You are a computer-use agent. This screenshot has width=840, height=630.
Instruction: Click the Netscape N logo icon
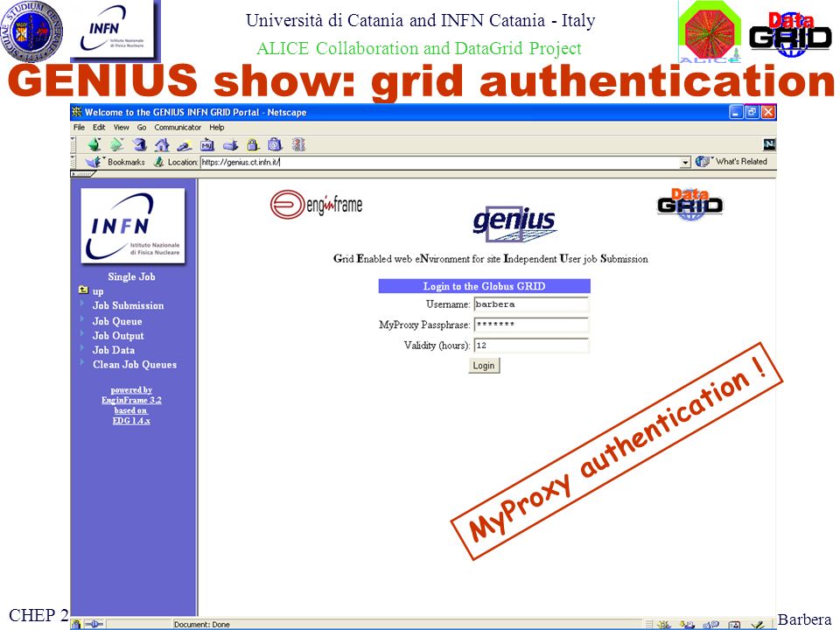[x=769, y=144]
